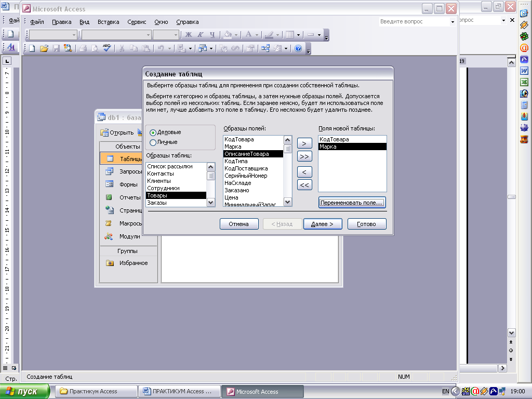Screen dimensions: 532x399
Task: Click the OfficeLinks Word toolbar icon
Action: click(181, 48)
